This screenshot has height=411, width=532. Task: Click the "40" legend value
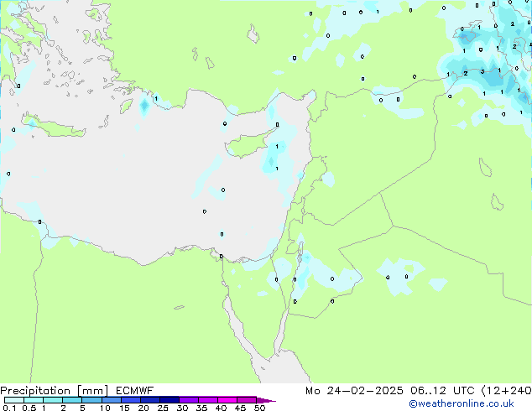pos(221,408)
